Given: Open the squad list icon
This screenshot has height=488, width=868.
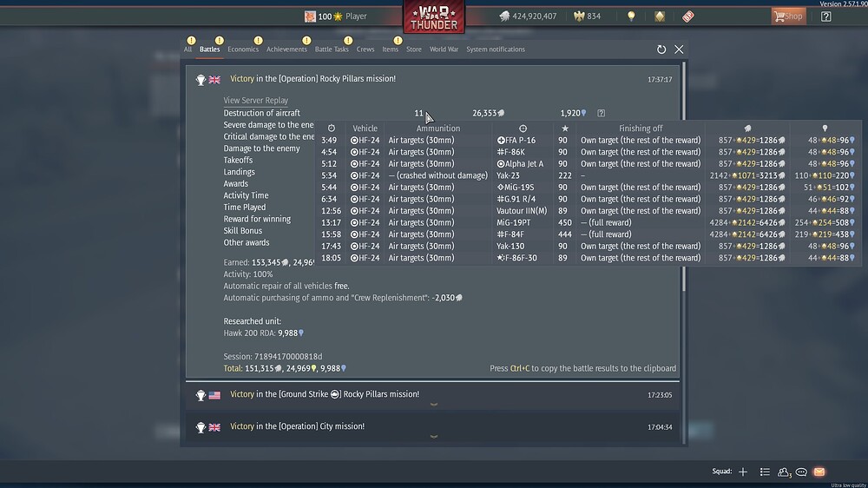Looking at the screenshot, I should 765,472.
